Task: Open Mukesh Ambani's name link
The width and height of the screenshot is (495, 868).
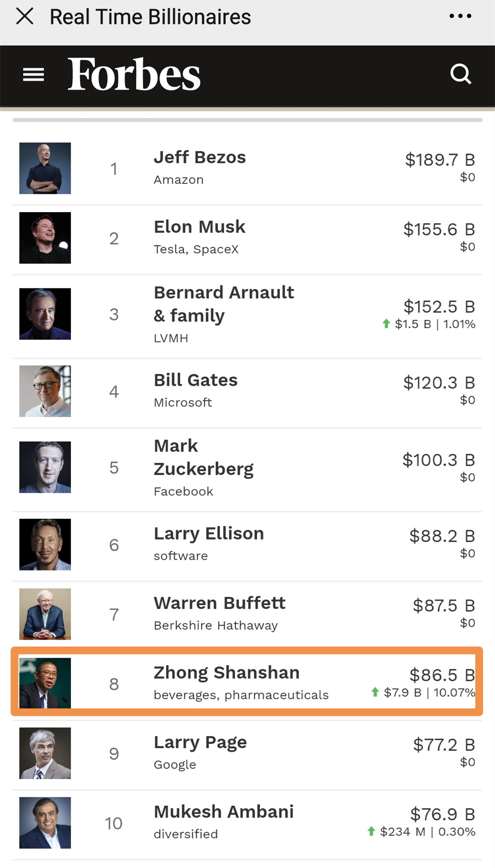Action: tap(223, 812)
